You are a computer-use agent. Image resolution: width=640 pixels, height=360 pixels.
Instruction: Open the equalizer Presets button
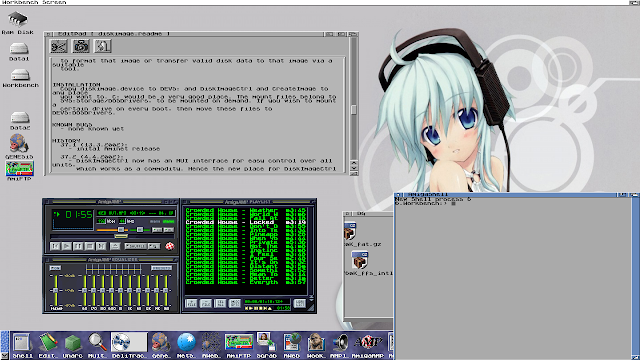(161, 268)
